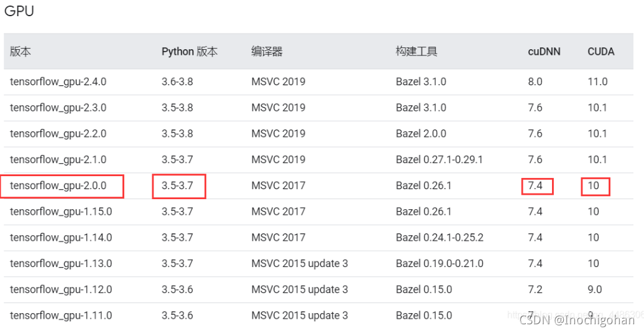Select the tensorflow_gpu-2.4.0 version cell

(x=58, y=82)
